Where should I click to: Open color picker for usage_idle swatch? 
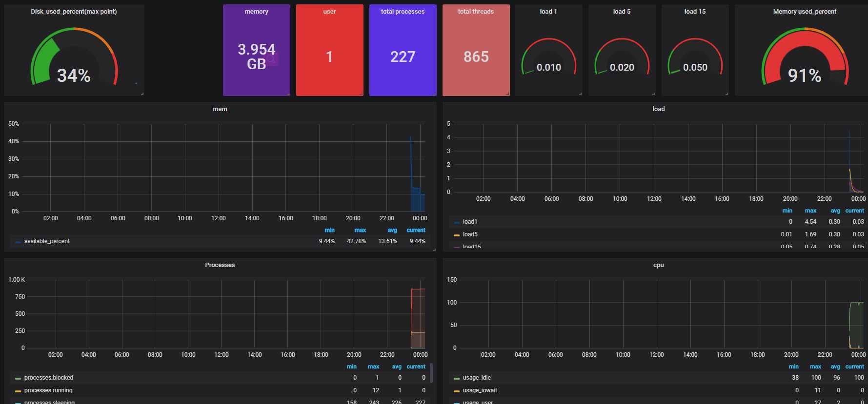click(457, 378)
